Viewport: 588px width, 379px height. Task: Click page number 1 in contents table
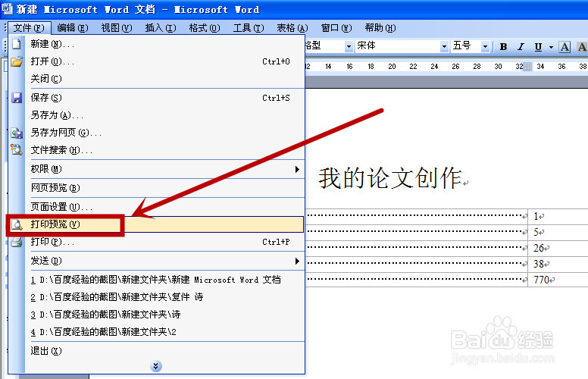point(536,217)
